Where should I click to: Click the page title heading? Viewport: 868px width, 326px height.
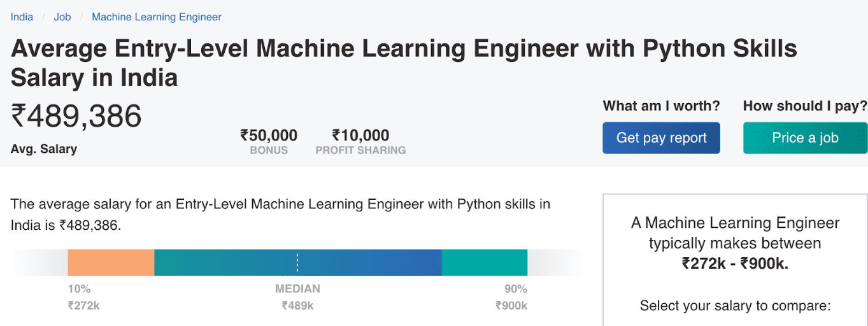(x=404, y=63)
